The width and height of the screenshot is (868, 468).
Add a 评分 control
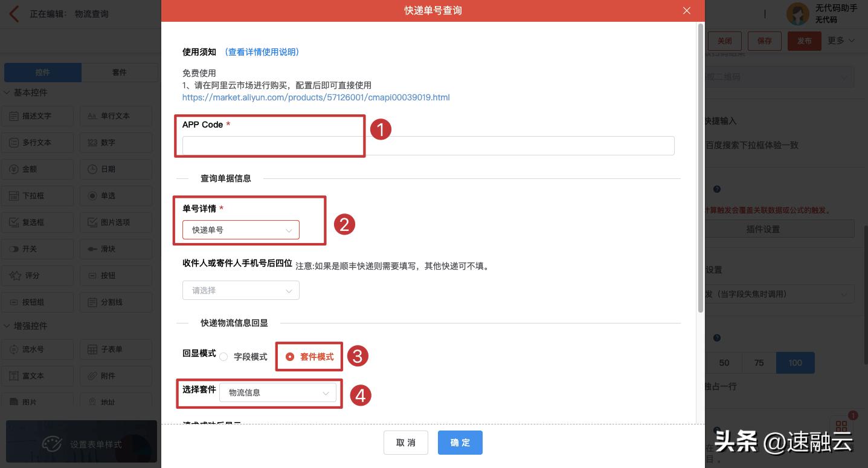coord(37,275)
